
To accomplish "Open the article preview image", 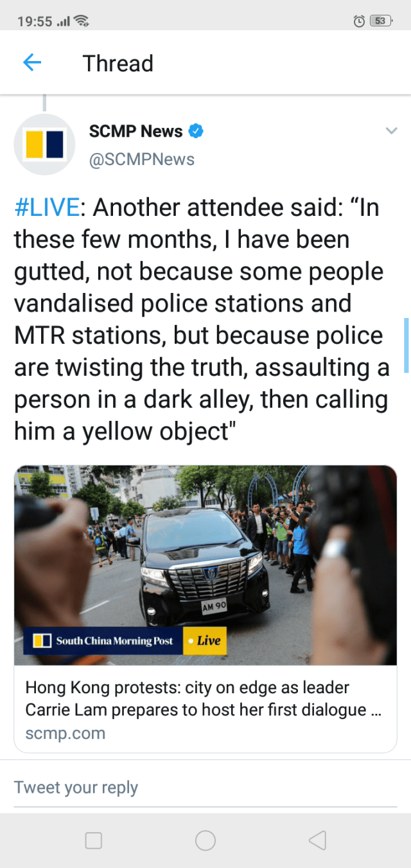I will tap(205, 565).
